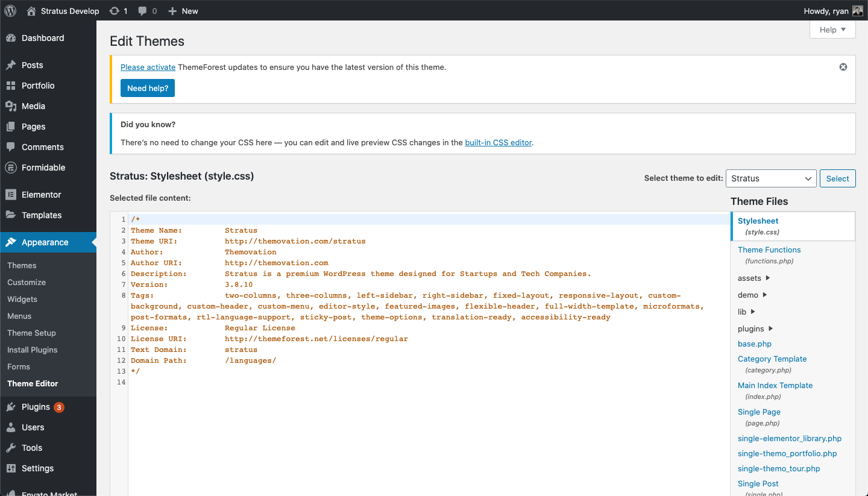Click the Tools wrench icon

coord(11,448)
